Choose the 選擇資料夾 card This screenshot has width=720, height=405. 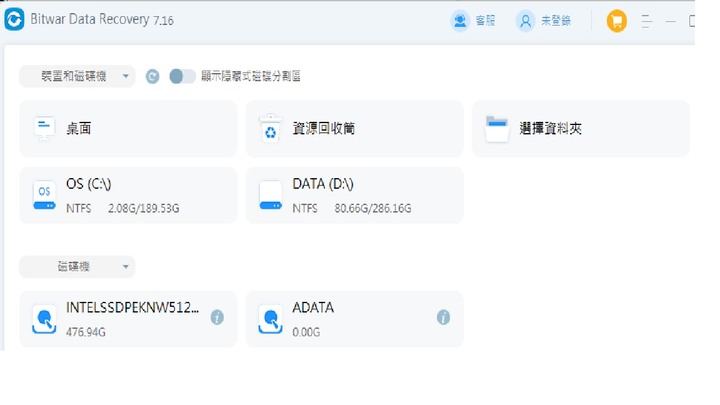pos(581,129)
